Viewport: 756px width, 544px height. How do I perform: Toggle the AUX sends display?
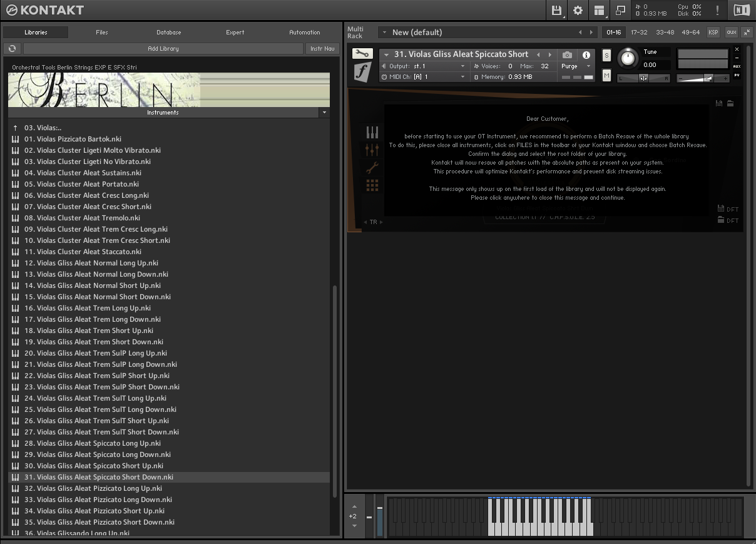[737, 66]
